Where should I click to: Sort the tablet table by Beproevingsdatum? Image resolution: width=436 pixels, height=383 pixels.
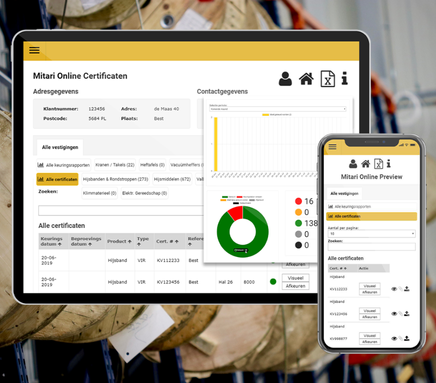(x=86, y=241)
